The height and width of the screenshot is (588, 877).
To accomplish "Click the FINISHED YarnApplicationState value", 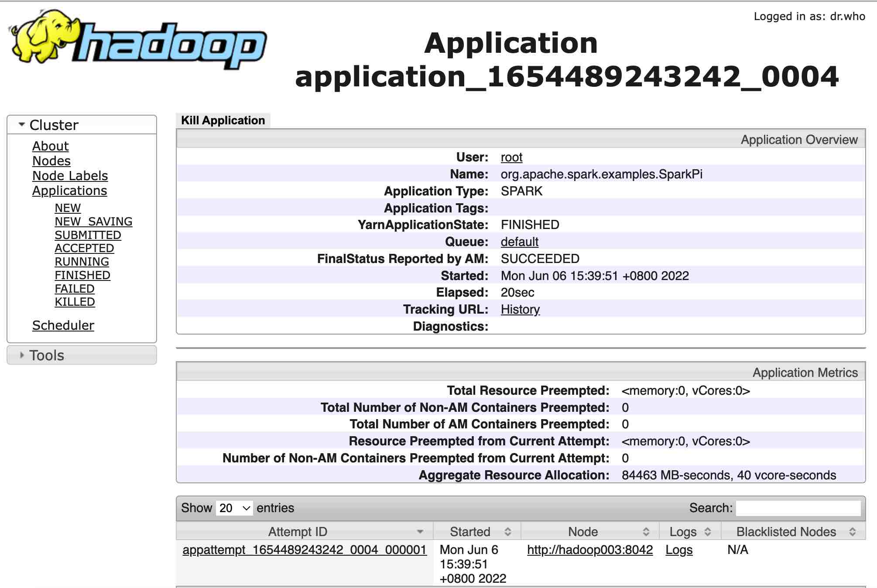I will (530, 225).
